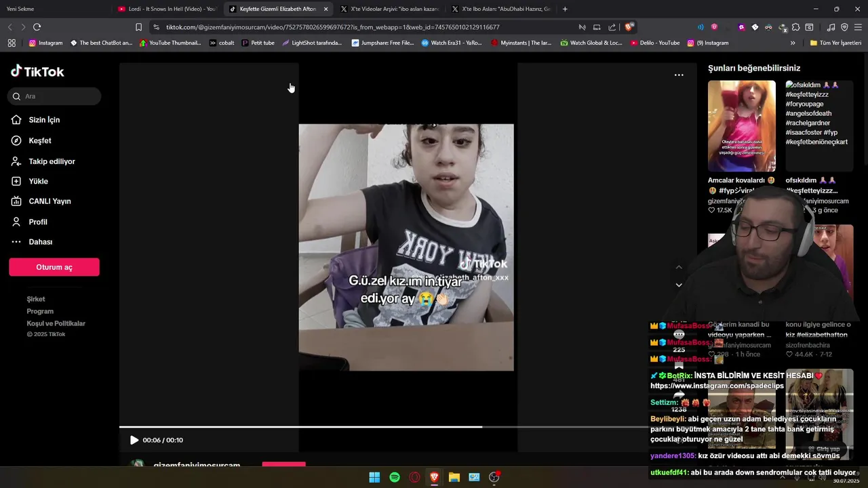
Task: Open the Program footer link
Action: (40, 311)
